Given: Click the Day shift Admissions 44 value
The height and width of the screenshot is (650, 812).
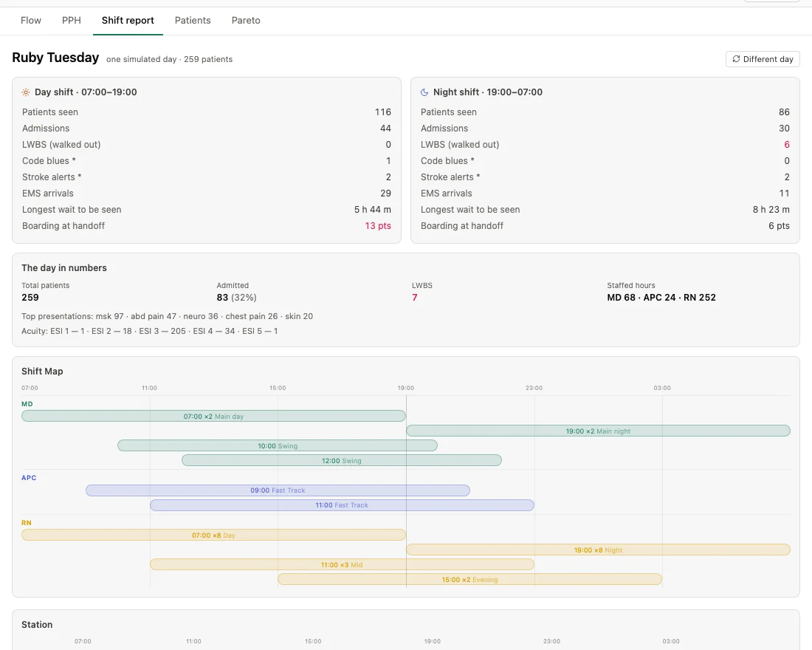Looking at the screenshot, I should (385, 128).
